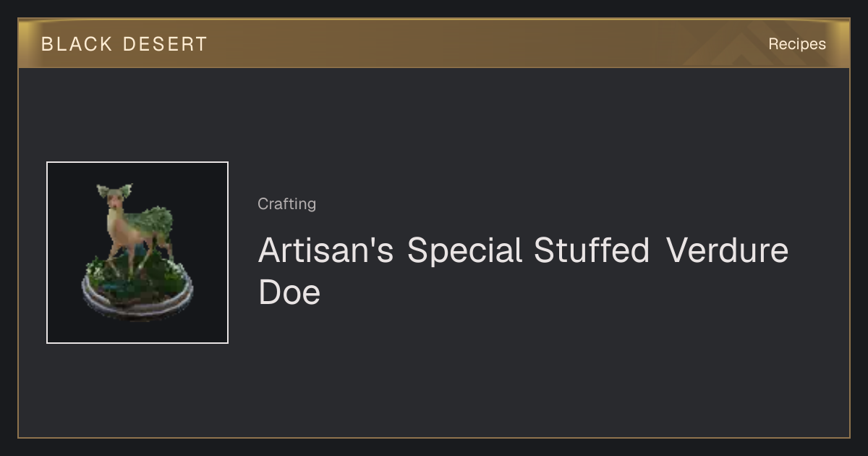868x456 pixels.
Task: Open the Recipes link in header
Action: [x=796, y=44]
